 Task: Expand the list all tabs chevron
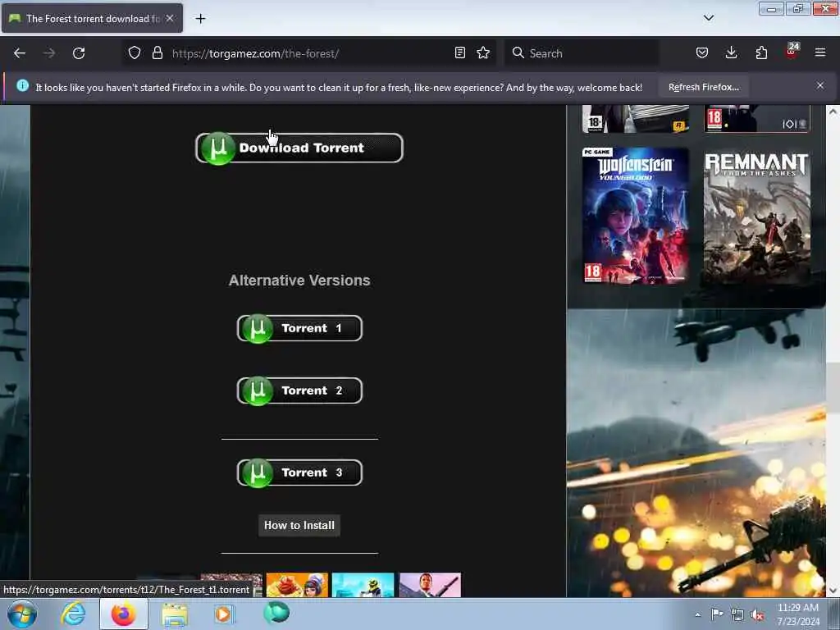(708, 18)
